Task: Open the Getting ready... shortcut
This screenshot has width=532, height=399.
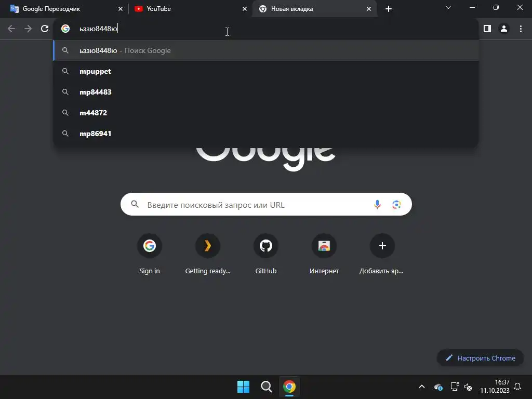Action: (x=208, y=254)
